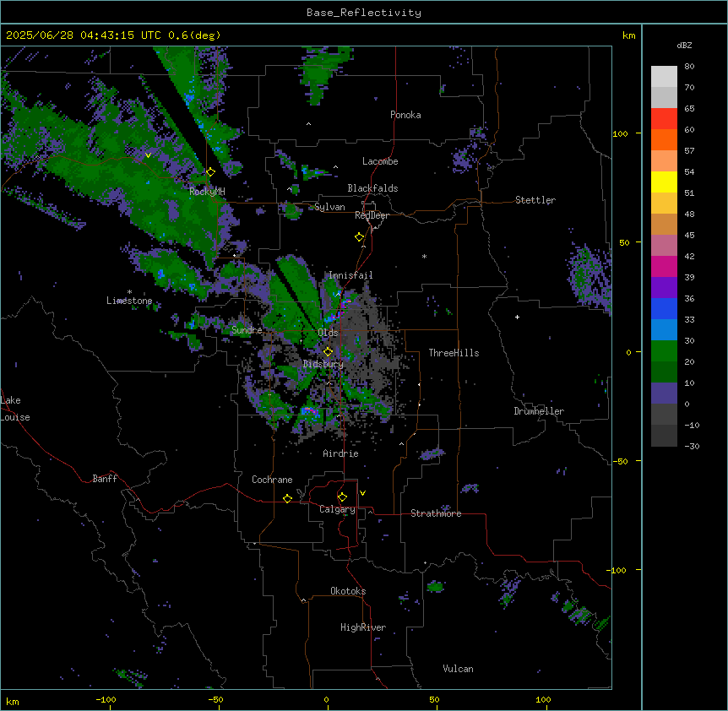Image resolution: width=728 pixels, height=711 pixels.
Task: Select the Lacombe label
Action: pyautogui.click(x=380, y=161)
